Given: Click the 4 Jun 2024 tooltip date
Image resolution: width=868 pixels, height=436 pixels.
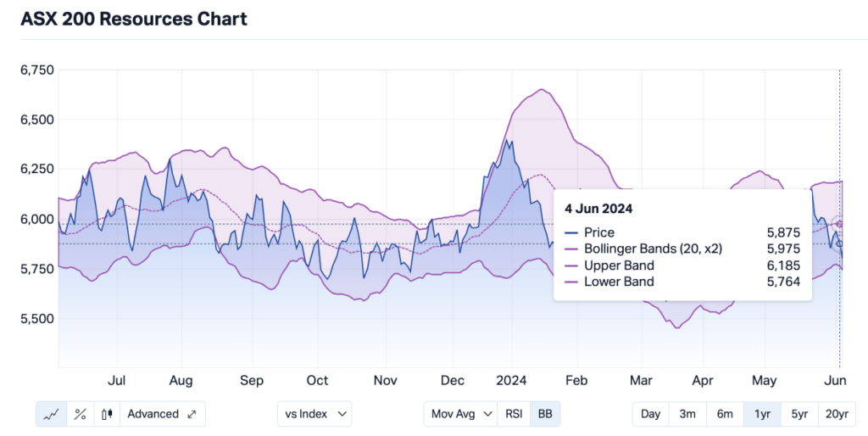Looking at the screenshot, I should click(598, 209).
